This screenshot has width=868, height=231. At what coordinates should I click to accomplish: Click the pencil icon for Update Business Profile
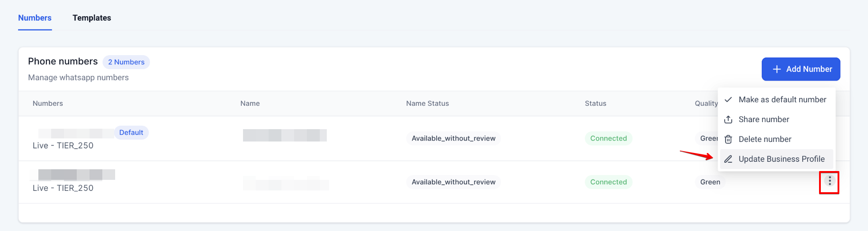(728, 159)
